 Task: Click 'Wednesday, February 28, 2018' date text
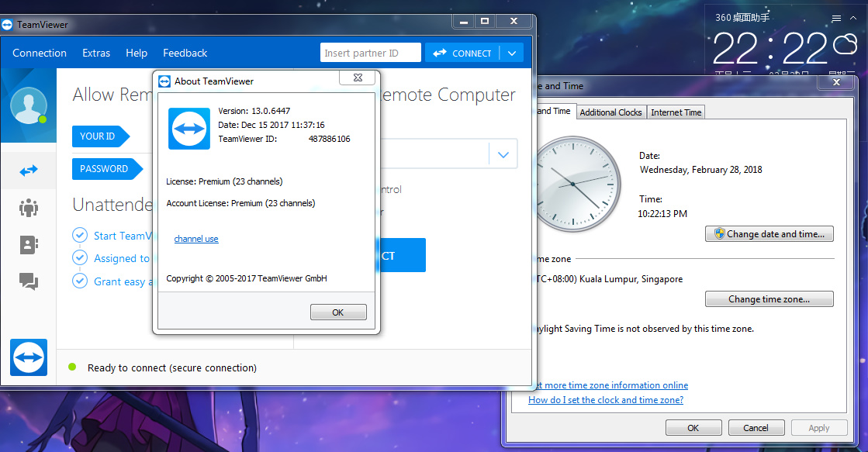(x=700, y=170)
